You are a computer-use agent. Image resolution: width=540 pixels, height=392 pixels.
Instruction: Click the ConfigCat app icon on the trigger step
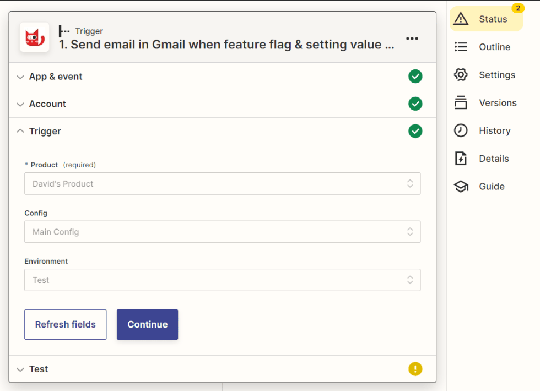[34, 38]
